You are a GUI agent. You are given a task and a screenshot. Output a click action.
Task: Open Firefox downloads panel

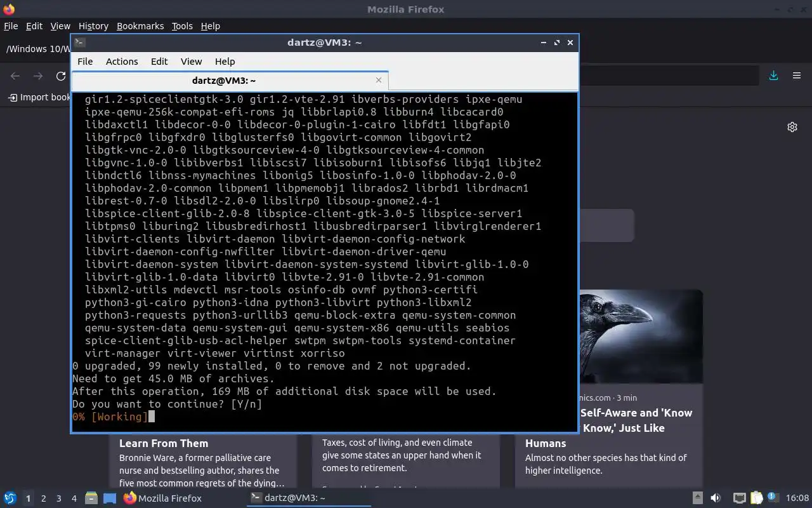tap(774, 76)
